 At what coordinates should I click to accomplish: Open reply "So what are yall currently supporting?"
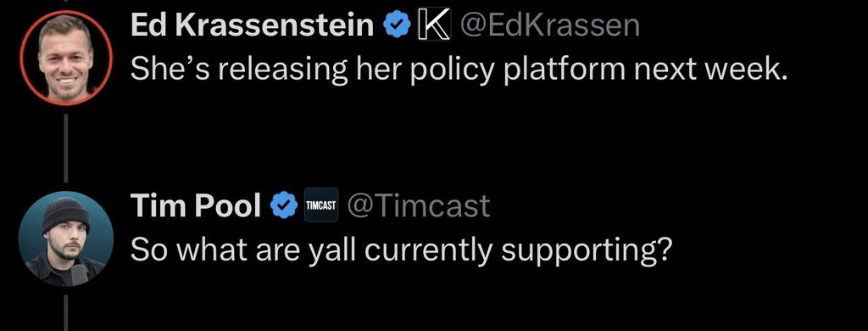tap(401, 251)
